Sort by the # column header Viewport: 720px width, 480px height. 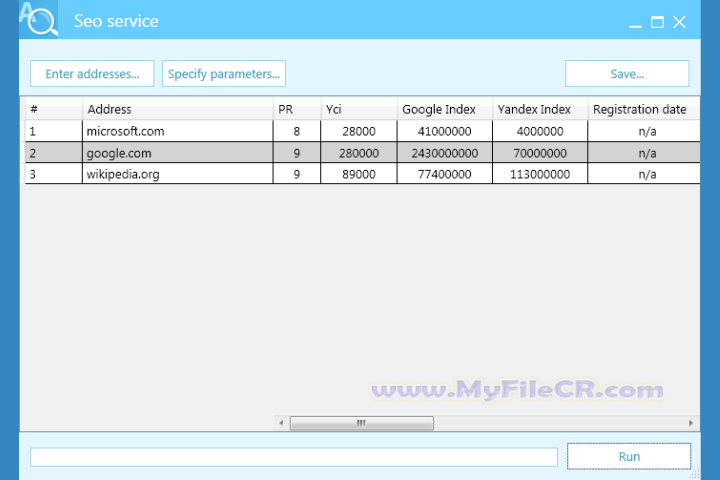pyautogui.click(x=54, y=109)
